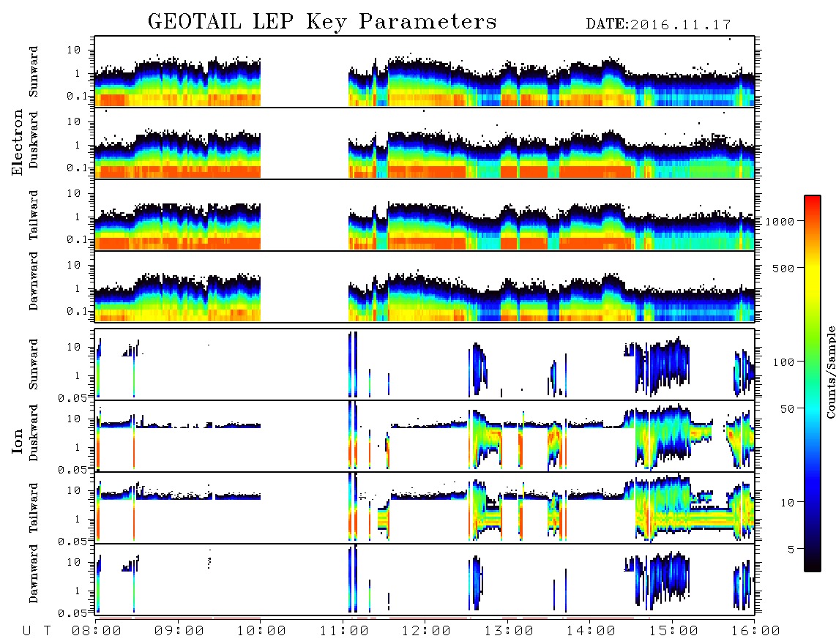Screen dimensions: 836x644
Task: Click the '10' tick of Ion Duskward axis
Action: [74, 419]
